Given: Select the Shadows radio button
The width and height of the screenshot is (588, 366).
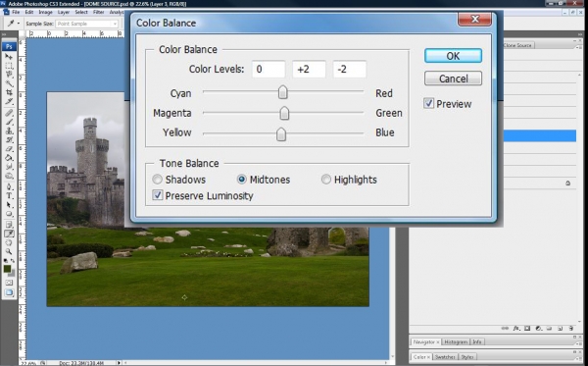Looking at the screenshot, I should (158, 180).
